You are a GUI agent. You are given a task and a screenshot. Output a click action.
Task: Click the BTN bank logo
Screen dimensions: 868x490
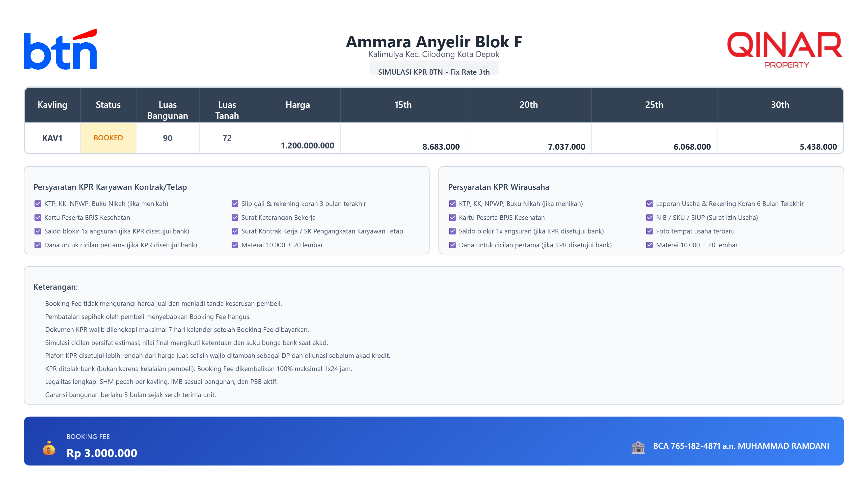[x=60, y=50]
